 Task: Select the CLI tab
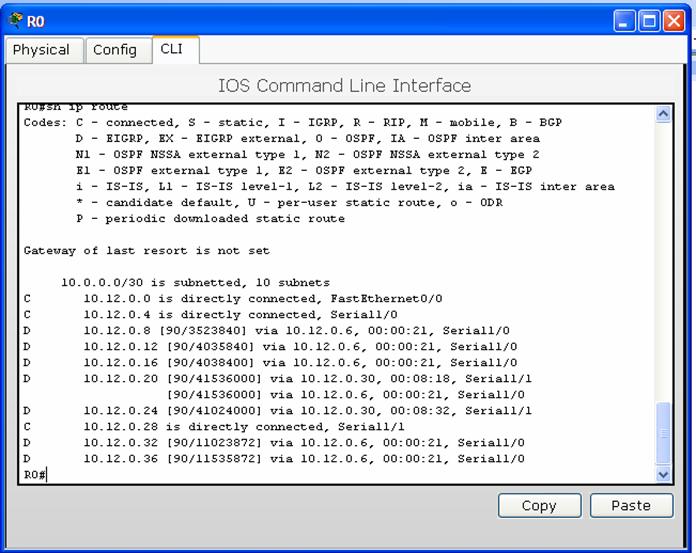(x=172, y=49)
